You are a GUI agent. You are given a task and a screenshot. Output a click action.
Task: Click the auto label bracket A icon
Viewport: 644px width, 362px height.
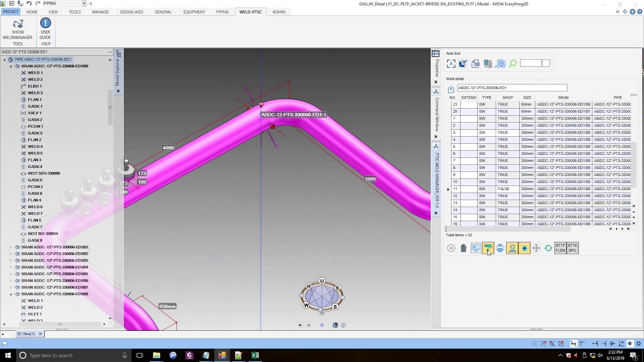click(451, 63)
